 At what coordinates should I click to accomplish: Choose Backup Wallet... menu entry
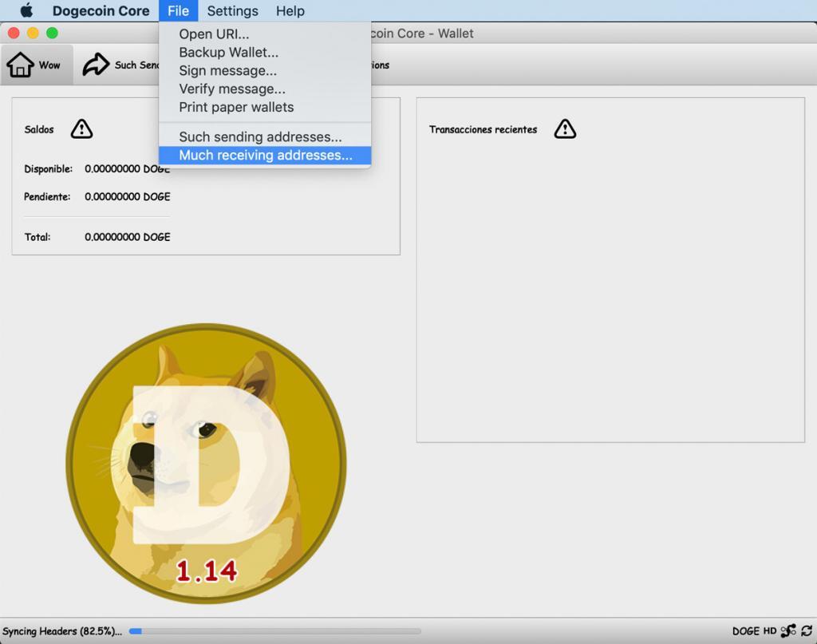coord(265,52)
